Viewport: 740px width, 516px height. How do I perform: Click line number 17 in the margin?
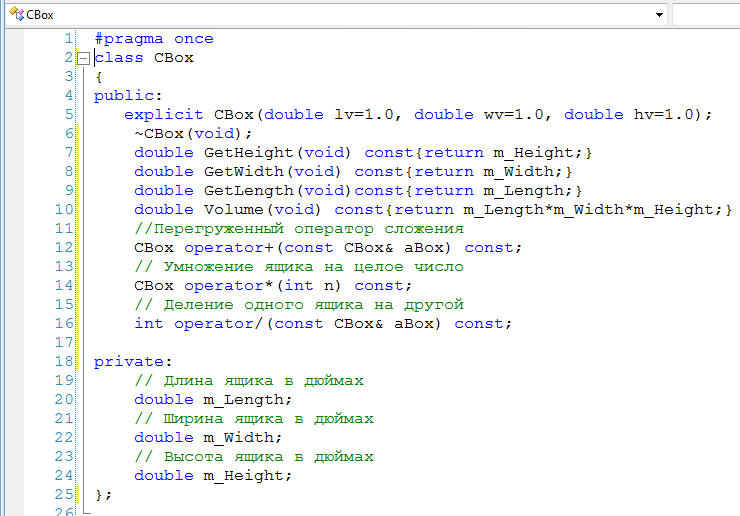pyautogui.click(x=64, y=342)
